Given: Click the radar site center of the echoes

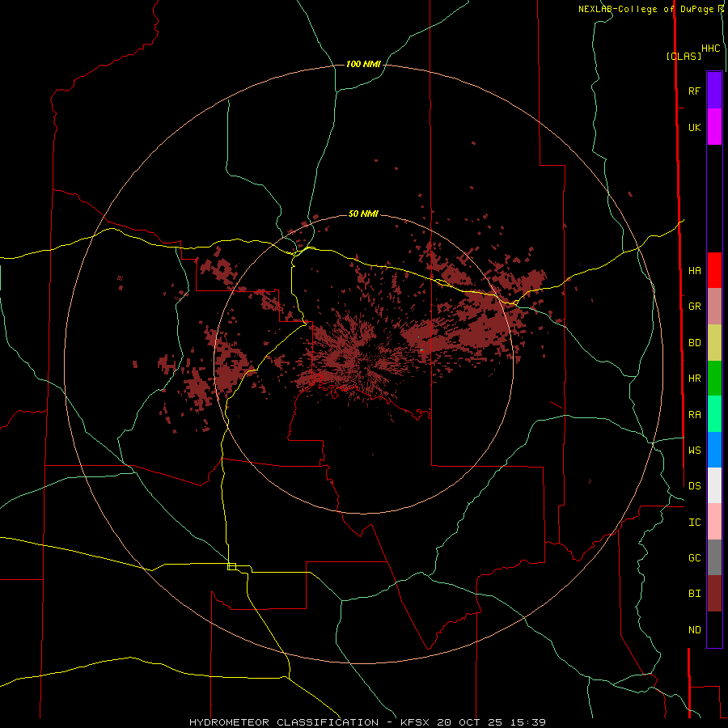Looking at the screenshot, I should (x=363, y=364).
